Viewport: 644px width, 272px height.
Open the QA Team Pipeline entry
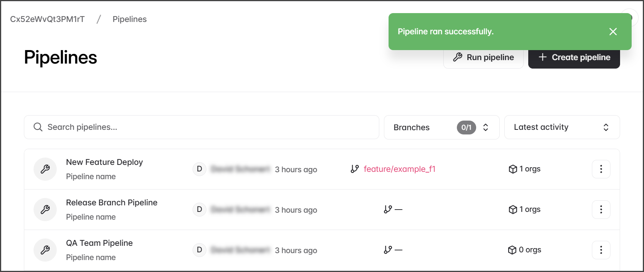pos(99,243)
